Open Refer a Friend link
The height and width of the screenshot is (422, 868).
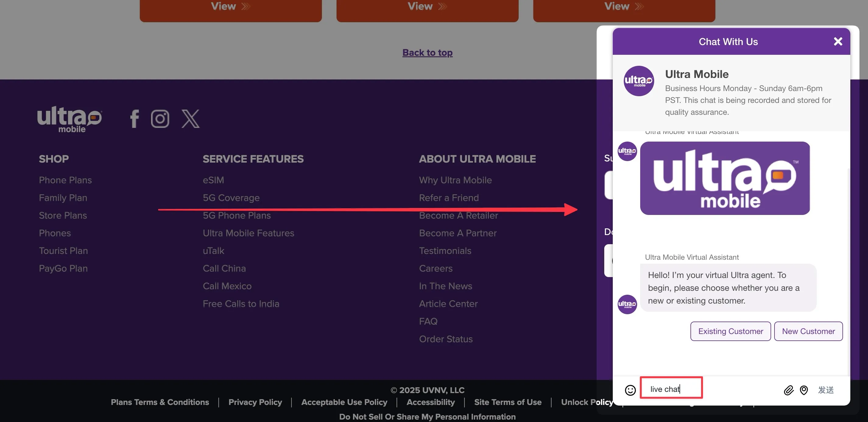pyautogui.click(x=449, y=198)
